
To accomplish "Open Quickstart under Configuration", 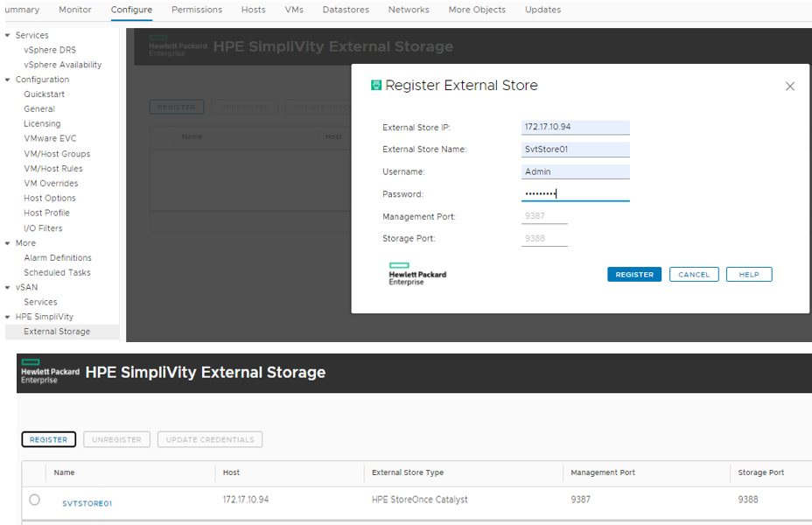I will tap(44, 94).
